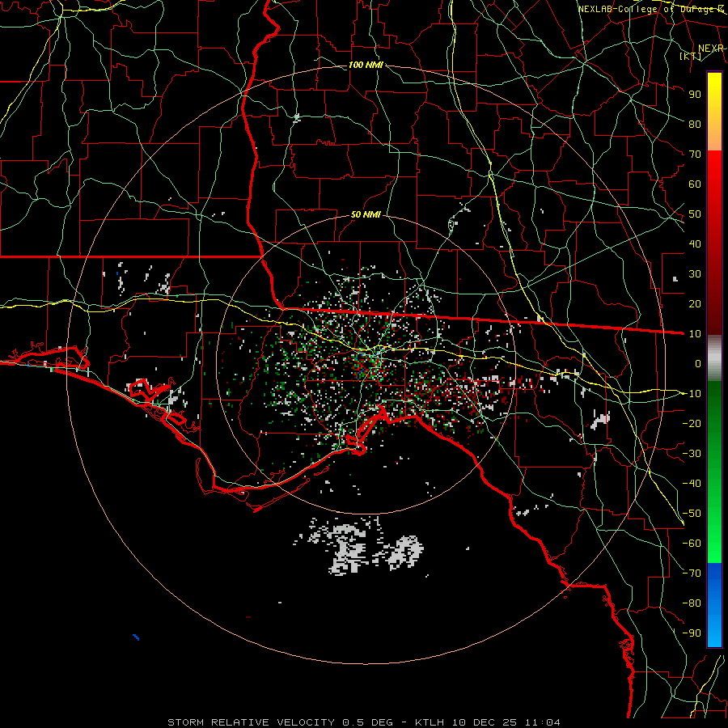Click the positive 90 scale value

[695, 95]
